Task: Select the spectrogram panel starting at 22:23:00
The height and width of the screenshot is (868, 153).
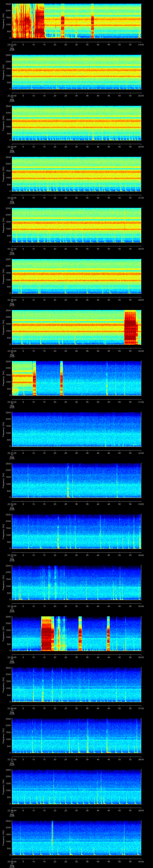Action: pos(77,21)
